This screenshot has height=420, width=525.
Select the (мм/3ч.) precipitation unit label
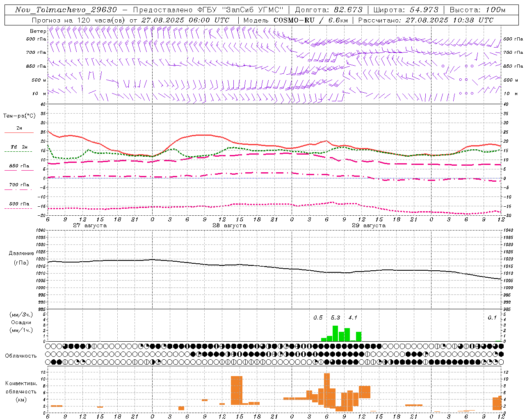[x=21, y=315]
